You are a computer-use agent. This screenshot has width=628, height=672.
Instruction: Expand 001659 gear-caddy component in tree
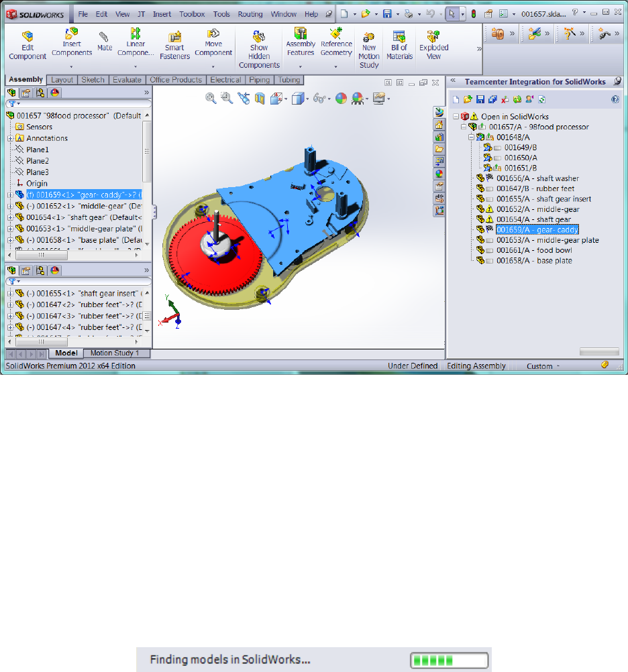pyautogui.click(x=10, y=195)
